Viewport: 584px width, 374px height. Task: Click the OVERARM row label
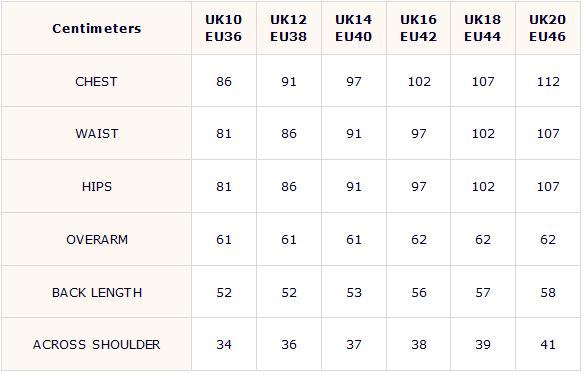97,240
